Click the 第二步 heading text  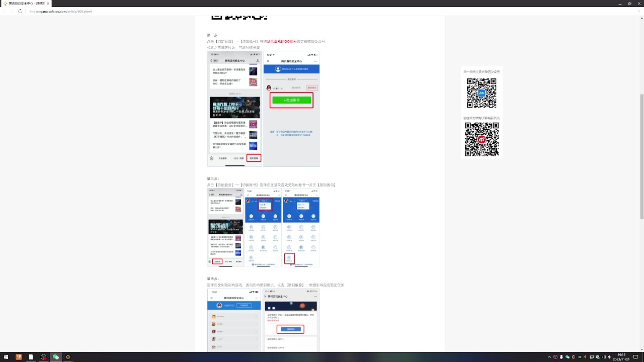tap(213, 35)
